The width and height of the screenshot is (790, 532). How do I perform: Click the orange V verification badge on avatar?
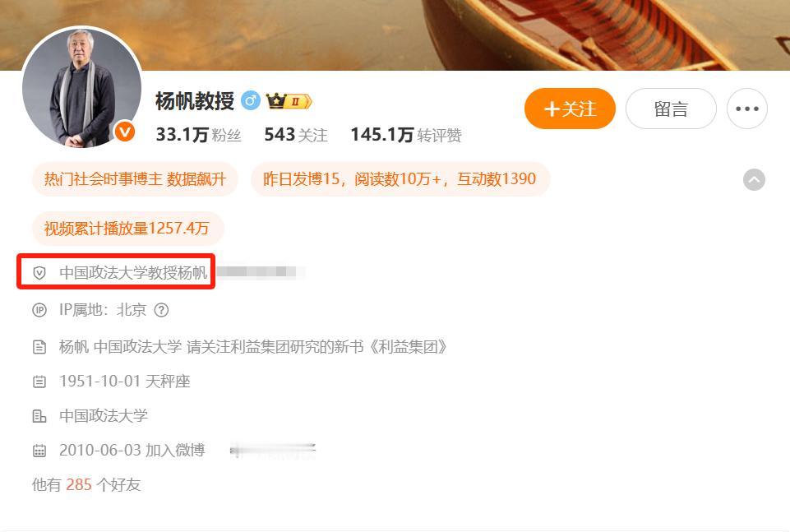[x=124, y=132]
